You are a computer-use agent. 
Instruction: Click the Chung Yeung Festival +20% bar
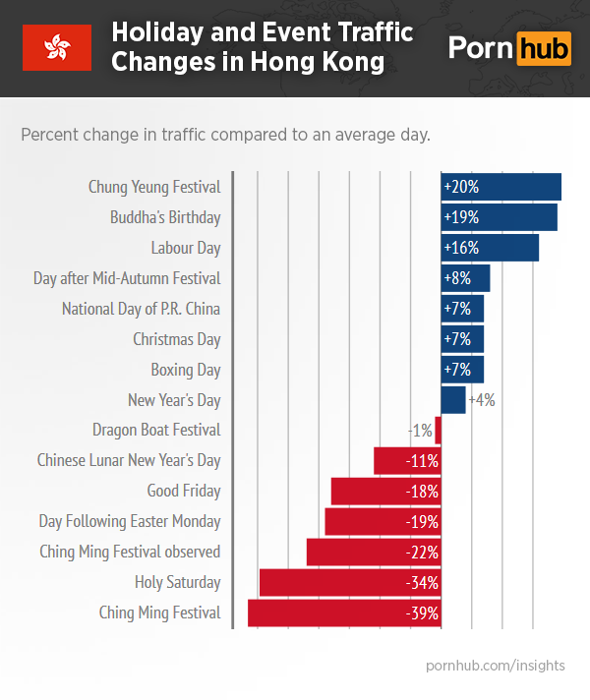(501, 187)
